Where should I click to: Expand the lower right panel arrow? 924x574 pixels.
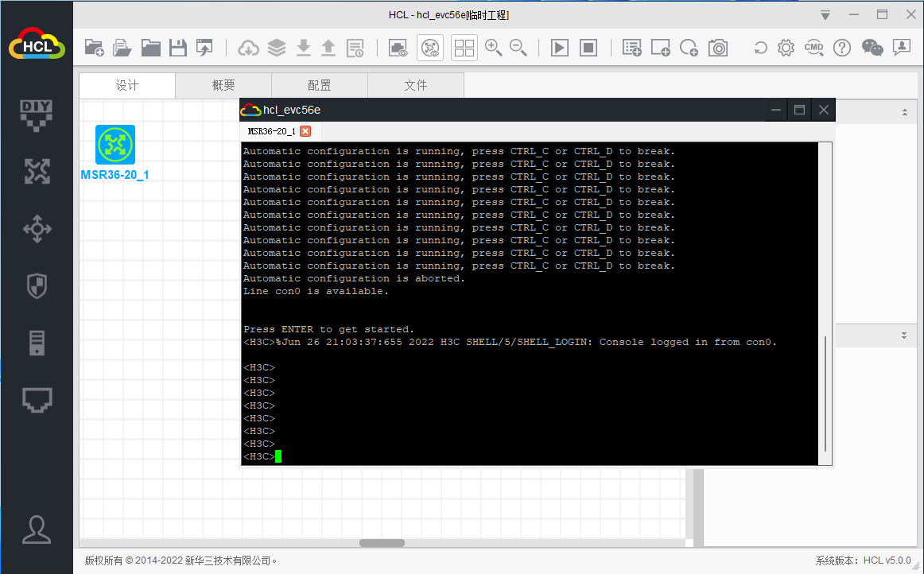click(903, 335)
